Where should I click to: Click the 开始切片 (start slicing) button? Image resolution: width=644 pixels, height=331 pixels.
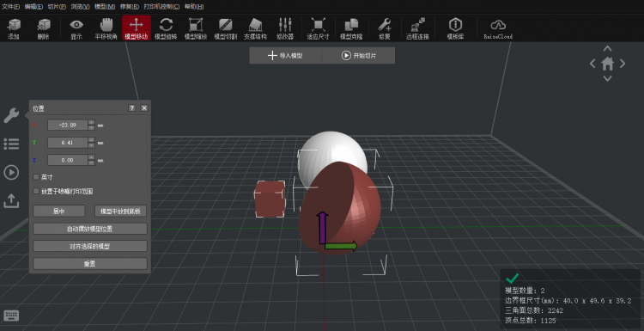click(x=359, y=56)
